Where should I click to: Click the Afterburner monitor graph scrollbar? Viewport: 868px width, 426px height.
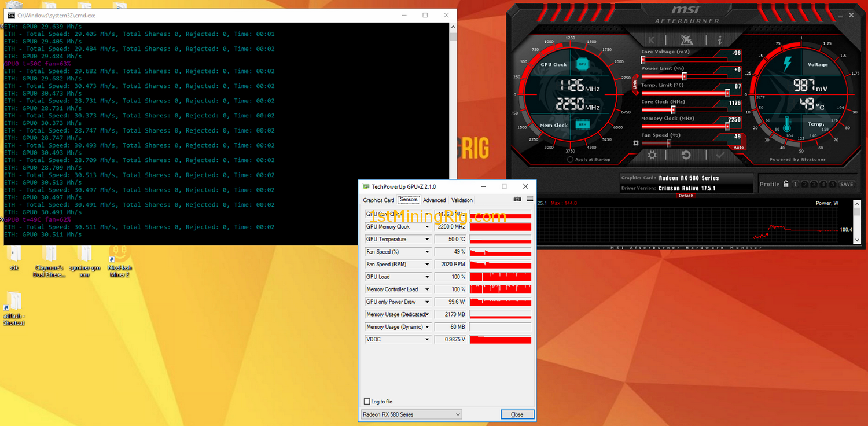pyautogui.click(x=858, y=223)
